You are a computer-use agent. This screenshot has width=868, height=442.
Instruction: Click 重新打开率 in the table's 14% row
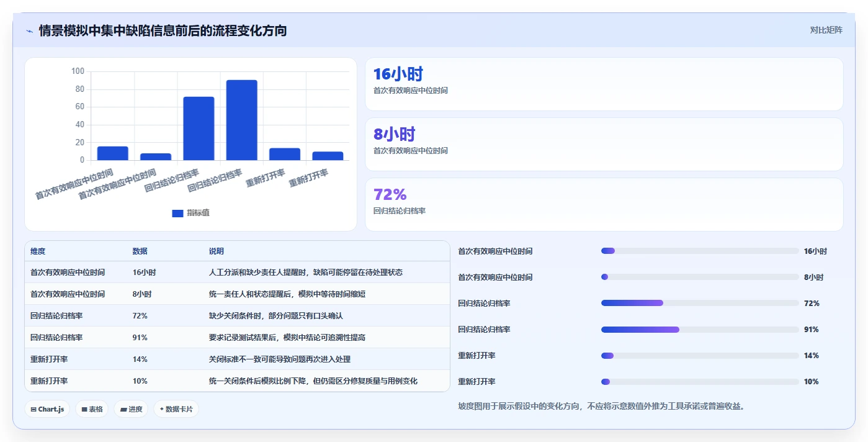click(x=49, y=359)
